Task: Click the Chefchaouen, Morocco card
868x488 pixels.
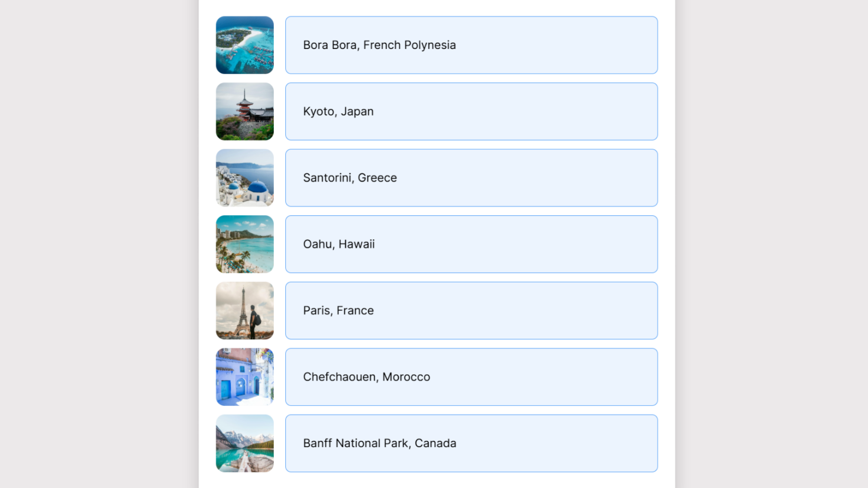Action: click(x=471, y=377)
